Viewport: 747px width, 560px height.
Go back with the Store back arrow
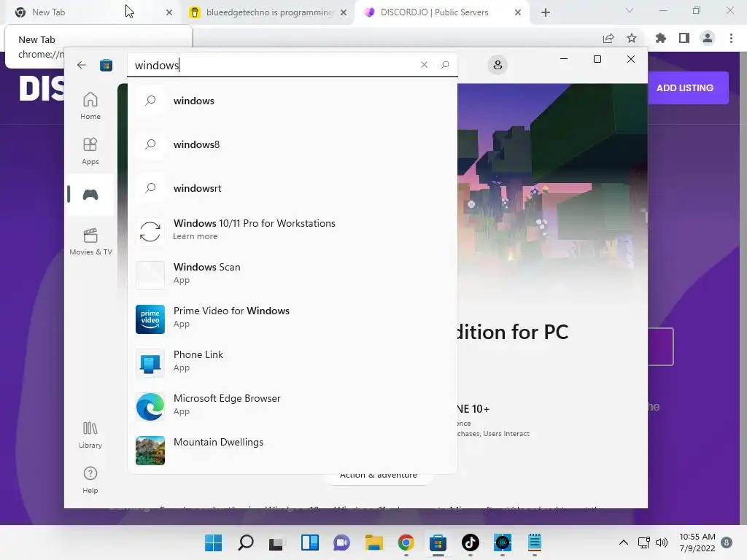pyautogui.click(x=82, y=65)
